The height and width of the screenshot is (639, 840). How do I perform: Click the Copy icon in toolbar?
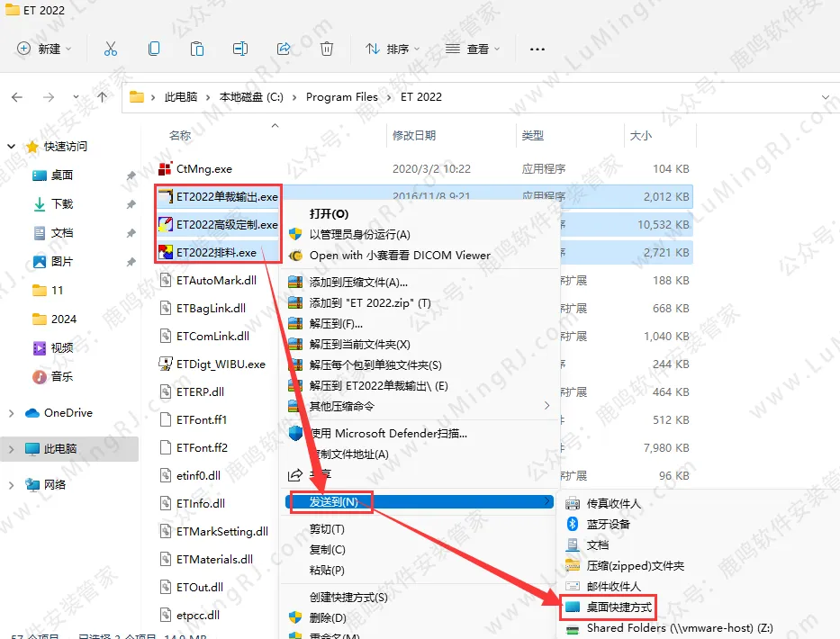point(154,49)
